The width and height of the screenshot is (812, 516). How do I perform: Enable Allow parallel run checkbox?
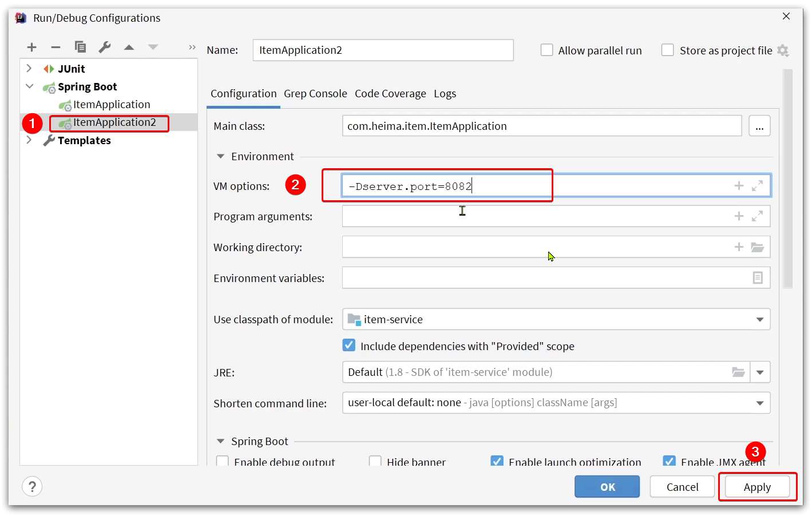[x=547, y=50]
